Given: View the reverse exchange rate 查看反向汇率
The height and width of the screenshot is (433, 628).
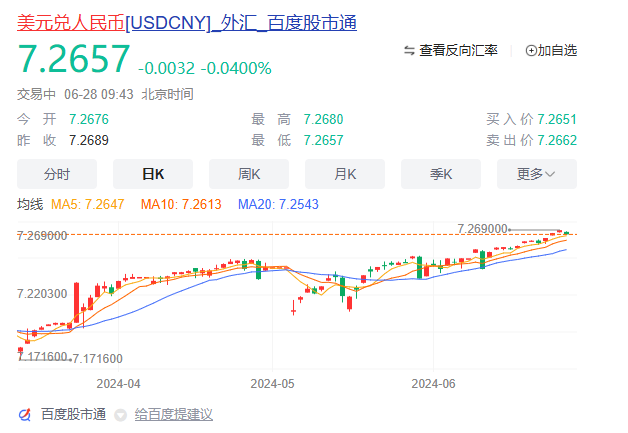Looking at the screenshot, I should (458, 50).
